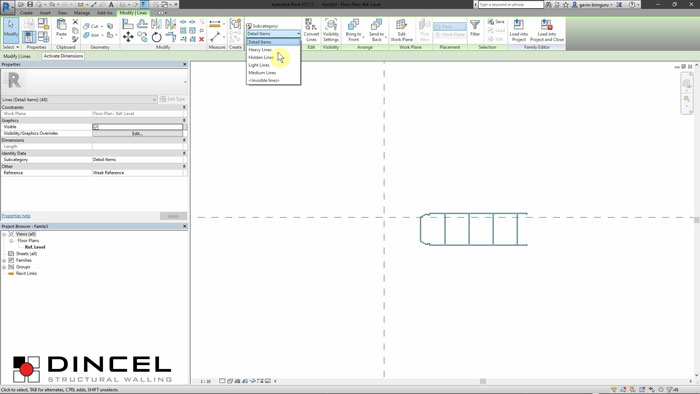Select the Rotate tool circular arrow

[x=156, y=37]
